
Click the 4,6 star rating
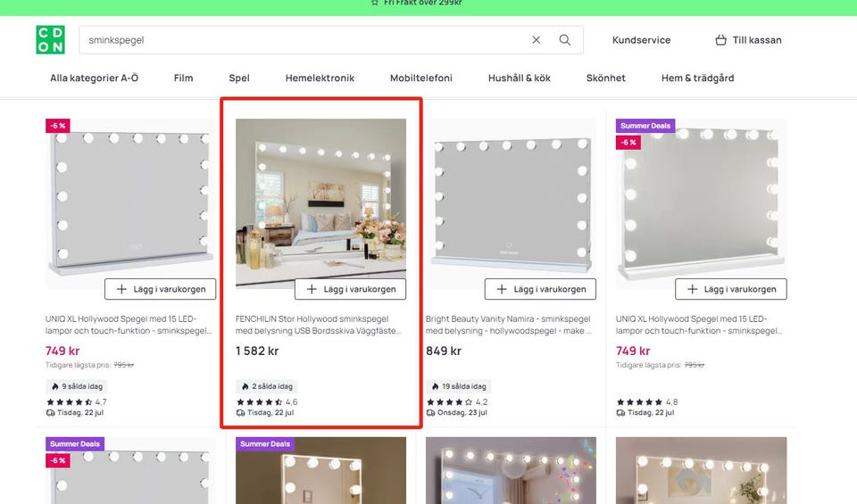point(267,402)
